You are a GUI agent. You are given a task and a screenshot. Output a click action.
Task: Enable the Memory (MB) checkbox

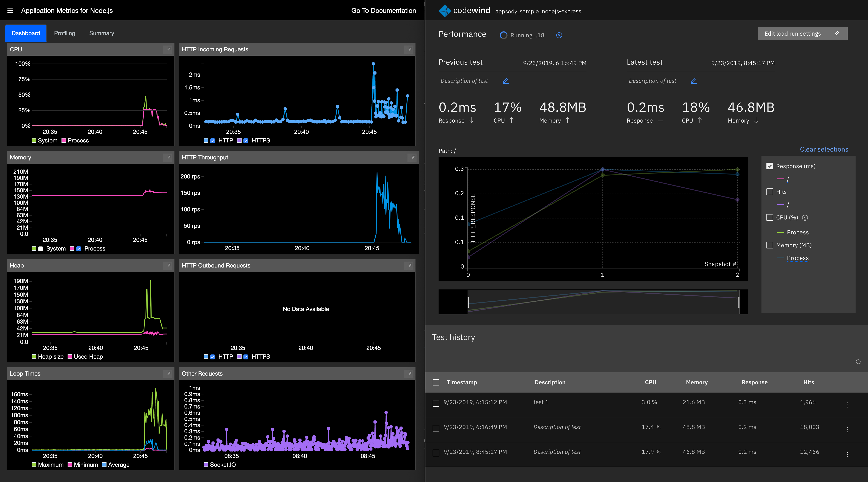(x=770, y=245)
